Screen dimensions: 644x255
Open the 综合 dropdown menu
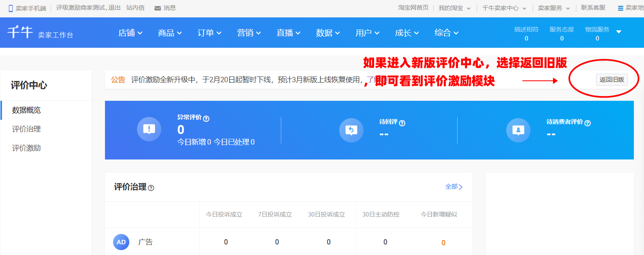click(447, 33)
